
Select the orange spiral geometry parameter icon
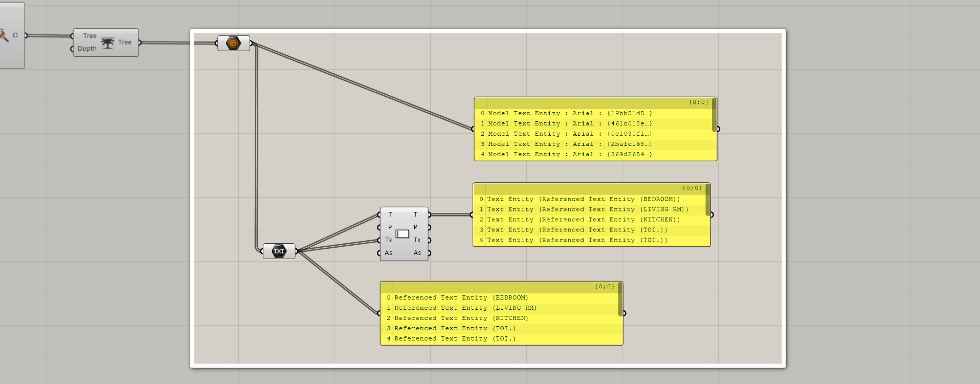tap(233, 43)
